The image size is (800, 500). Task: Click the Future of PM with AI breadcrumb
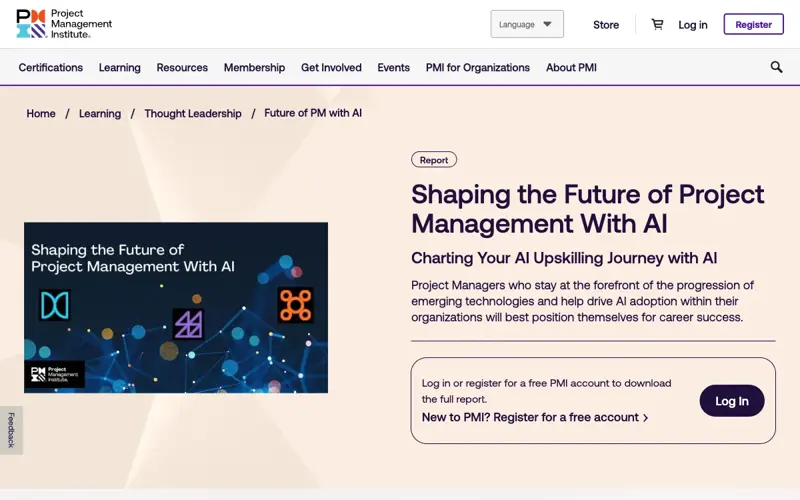(x=313, y=113)
